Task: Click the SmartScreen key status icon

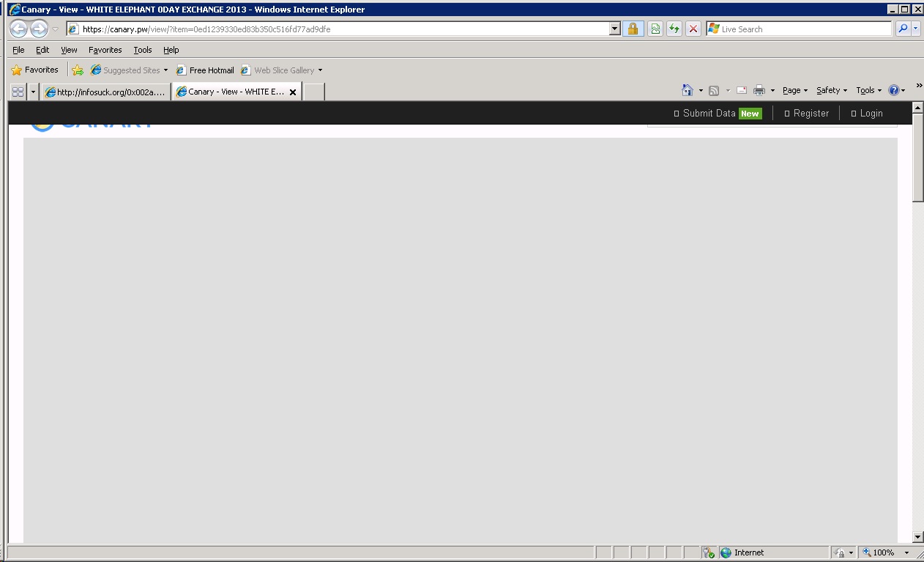Action: point(708,552)
